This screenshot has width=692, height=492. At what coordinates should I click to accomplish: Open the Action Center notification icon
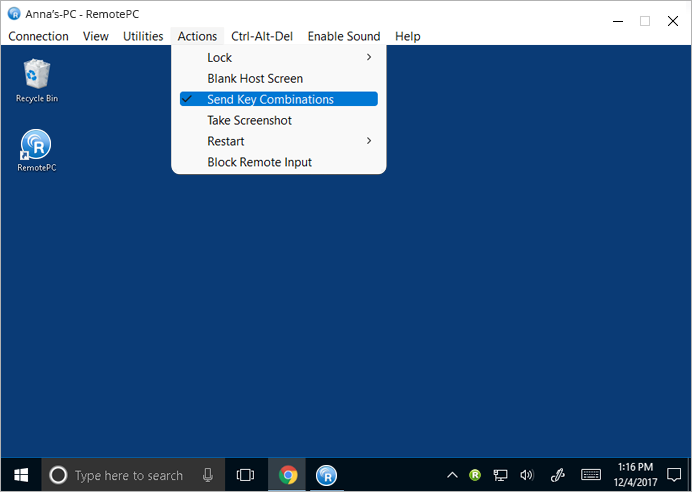point(673,475)
